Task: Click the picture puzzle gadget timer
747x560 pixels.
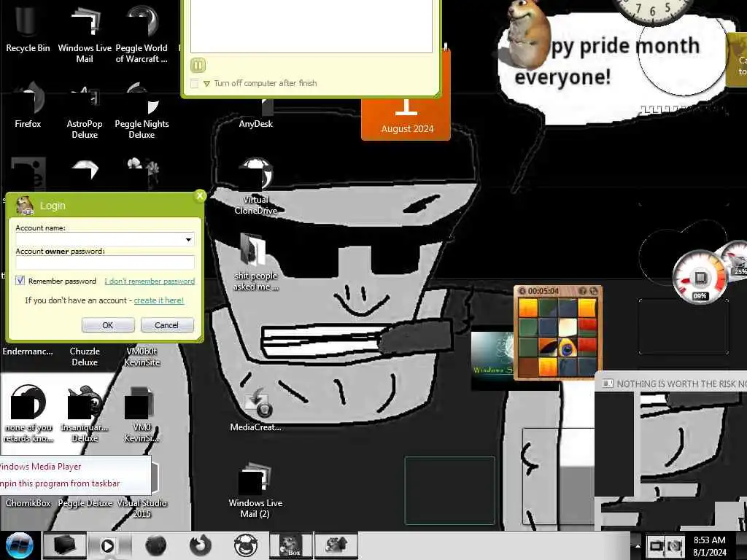Action: click(543, 291)
